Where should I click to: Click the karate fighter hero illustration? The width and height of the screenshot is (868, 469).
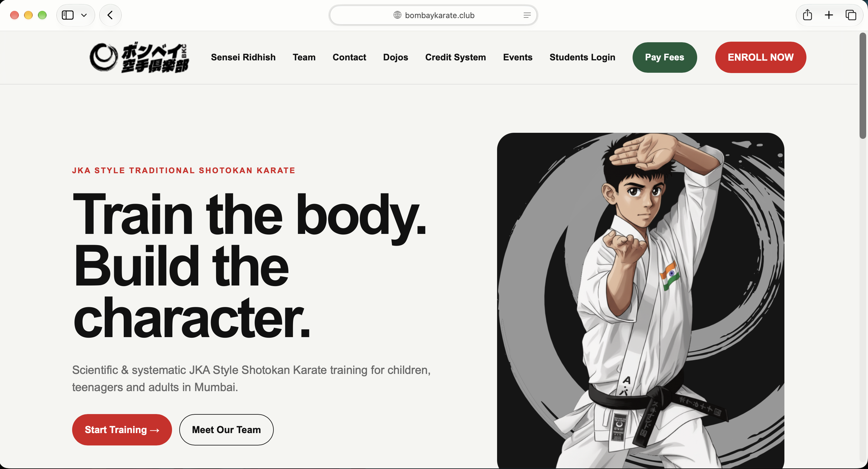(x=640, y=301)
